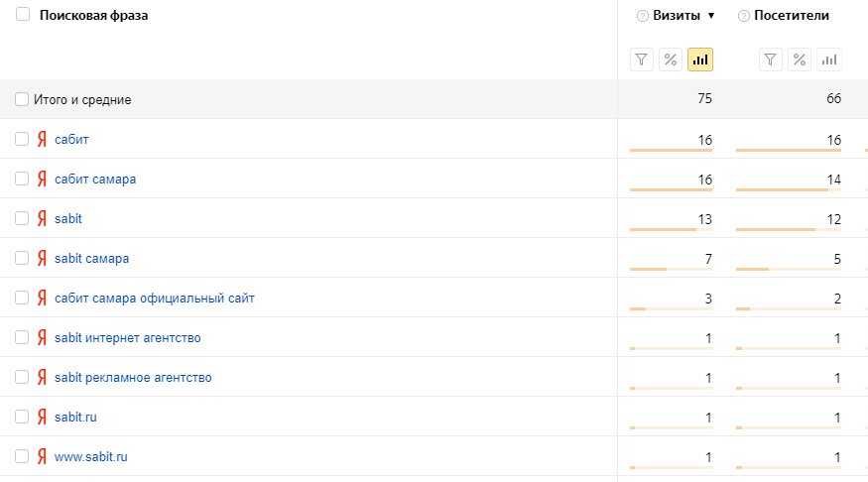868x482 pixels.
Task: Click the help icon next to Посетители
Action: pyautogui.click(x=743, y=16)
